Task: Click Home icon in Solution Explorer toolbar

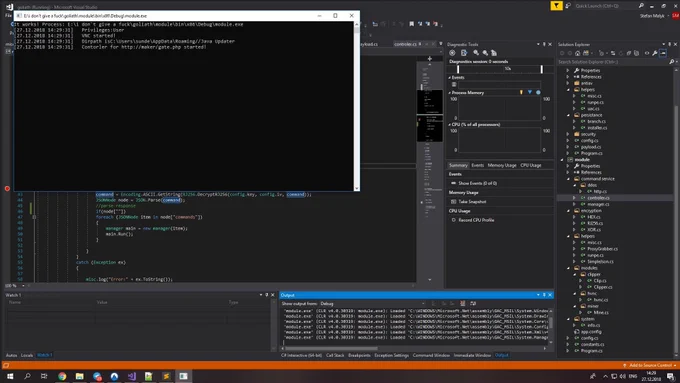Action: (x=577, y=53)
